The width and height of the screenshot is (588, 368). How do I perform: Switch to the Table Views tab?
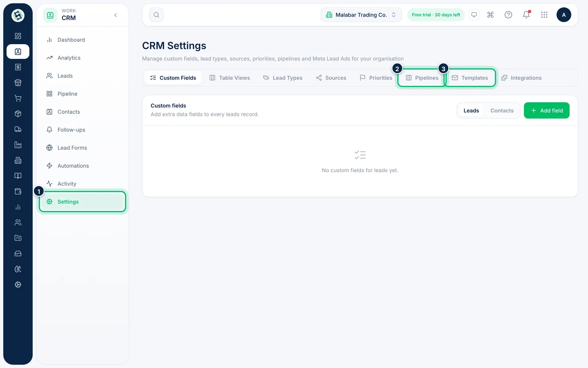click(x=230, y=78)
